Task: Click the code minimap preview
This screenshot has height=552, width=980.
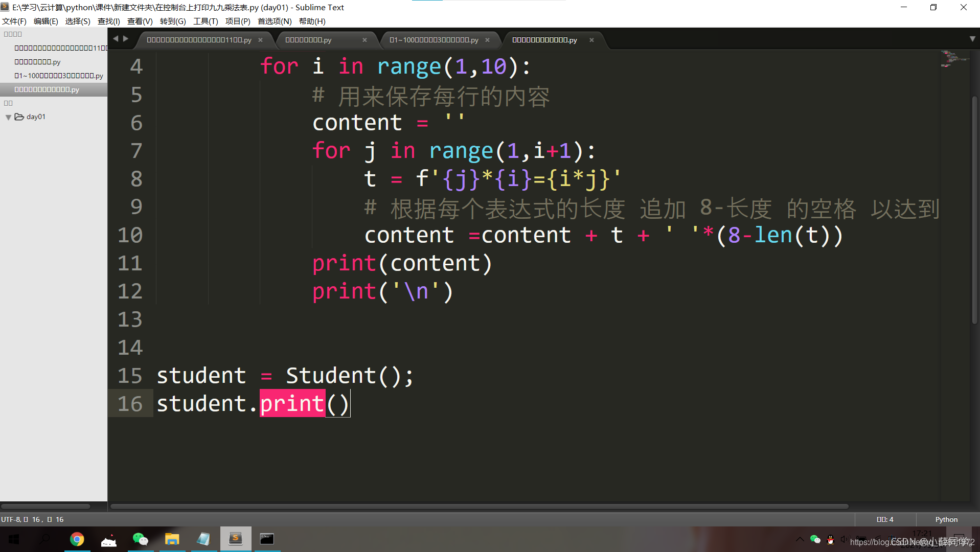Action: pos(954,59)
